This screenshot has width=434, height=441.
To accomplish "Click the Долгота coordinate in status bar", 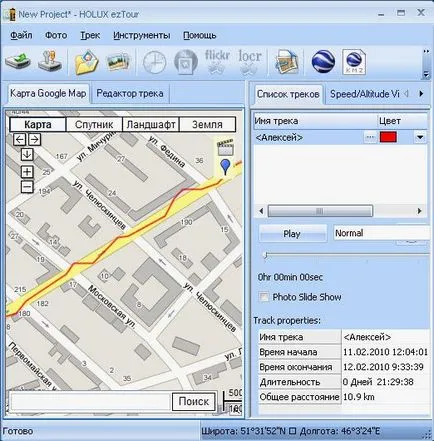I will [340, 431].
